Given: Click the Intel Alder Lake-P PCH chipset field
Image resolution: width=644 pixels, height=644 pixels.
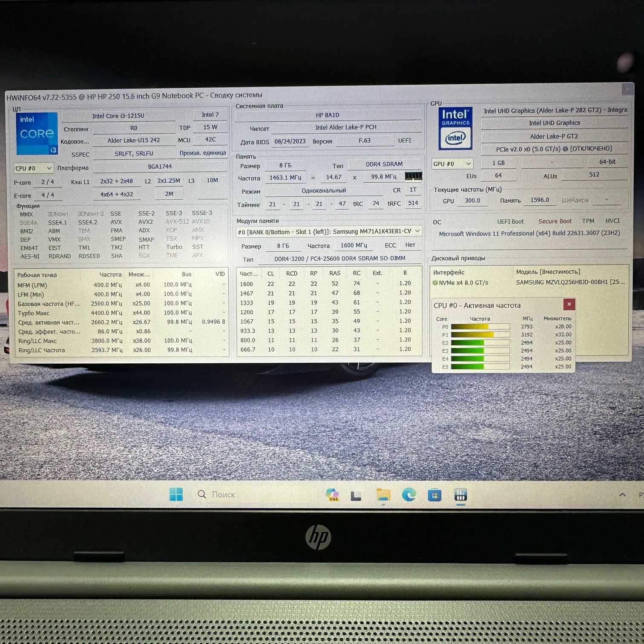Looking at the screenshot, I should click(346, 127).
